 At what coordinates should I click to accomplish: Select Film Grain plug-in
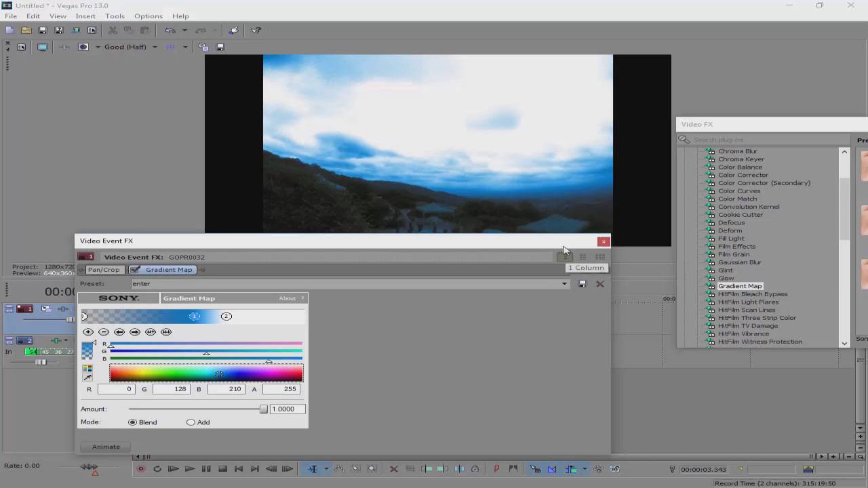pyautogui.click(x=734, y=254)
